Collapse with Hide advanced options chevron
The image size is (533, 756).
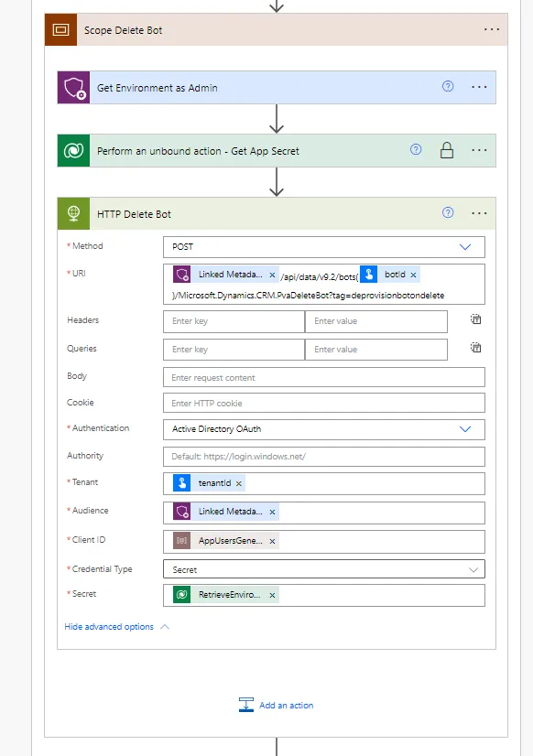click(x=165, y=627)
